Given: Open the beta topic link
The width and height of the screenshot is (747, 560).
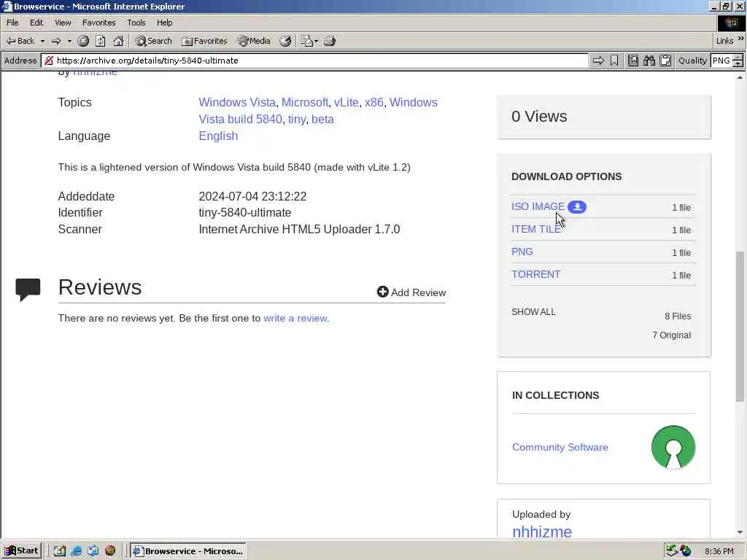Looking at the screenshot, I should (322, 119).
